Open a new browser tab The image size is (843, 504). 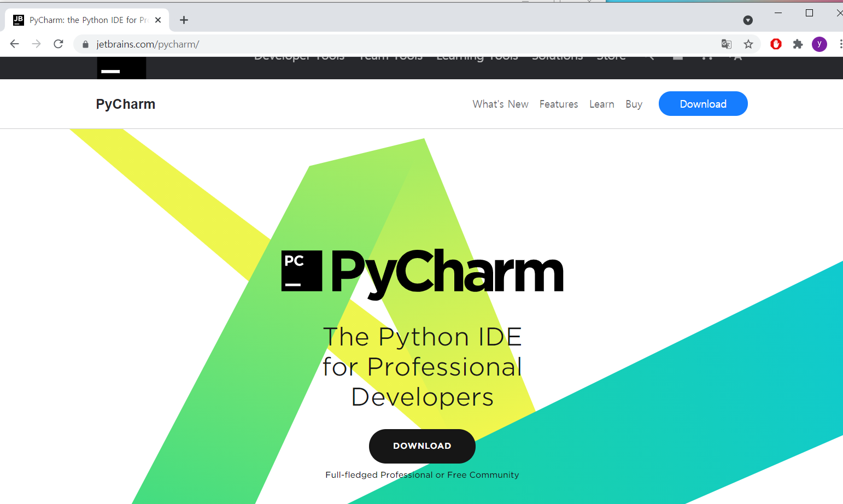click(x=184, y=20)
